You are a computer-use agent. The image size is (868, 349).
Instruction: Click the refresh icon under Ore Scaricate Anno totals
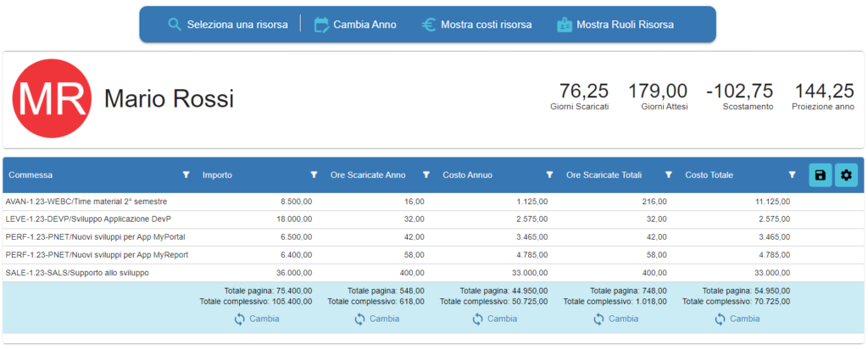[x=359, y=319]
